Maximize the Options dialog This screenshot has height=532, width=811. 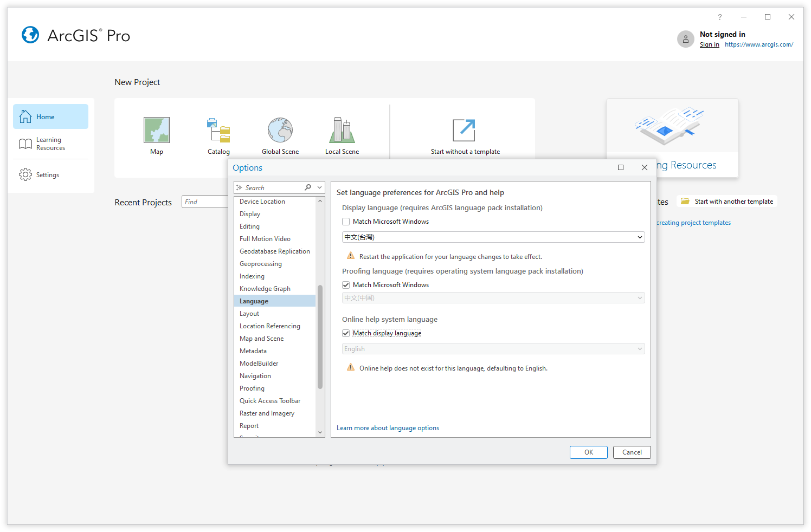click(x=621, y=167)
